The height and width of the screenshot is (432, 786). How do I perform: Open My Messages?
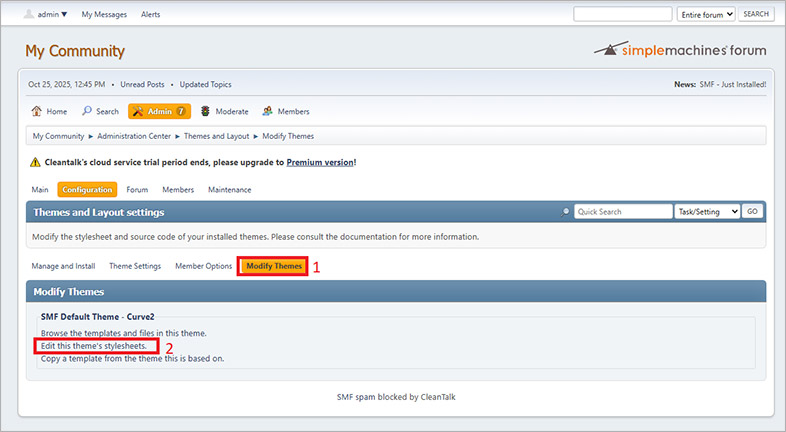(x=104, y=15)
